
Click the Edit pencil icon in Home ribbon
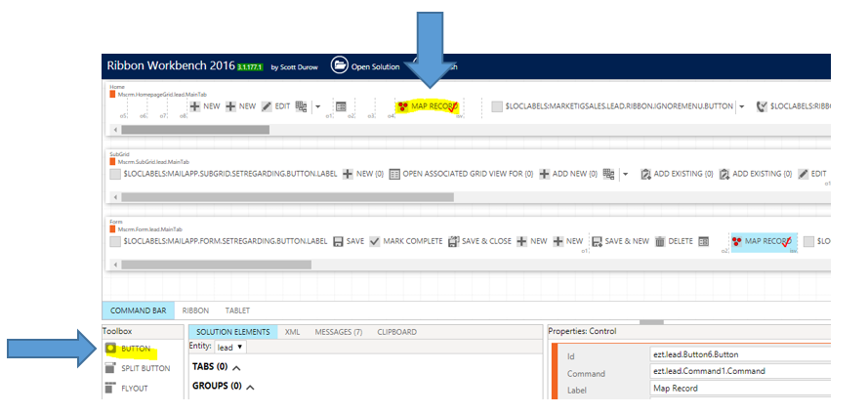[x=267, y=105]
